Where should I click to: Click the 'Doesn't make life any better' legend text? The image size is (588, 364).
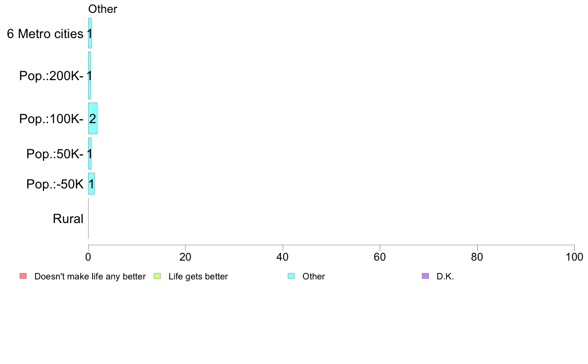tap(90, 276)
